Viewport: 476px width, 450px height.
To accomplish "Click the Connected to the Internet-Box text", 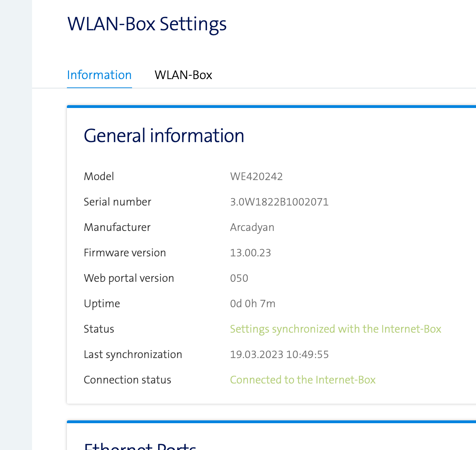I will point(302,380).
